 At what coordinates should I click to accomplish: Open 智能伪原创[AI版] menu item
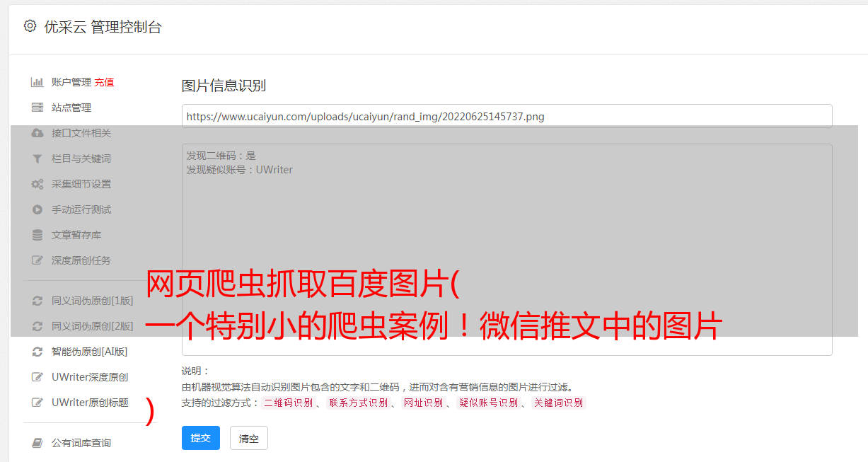point(90,352)
